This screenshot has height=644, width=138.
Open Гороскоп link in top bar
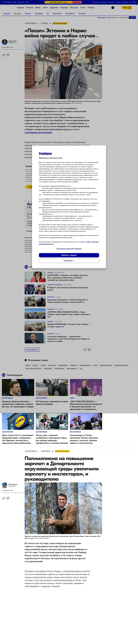coord(21,2)
